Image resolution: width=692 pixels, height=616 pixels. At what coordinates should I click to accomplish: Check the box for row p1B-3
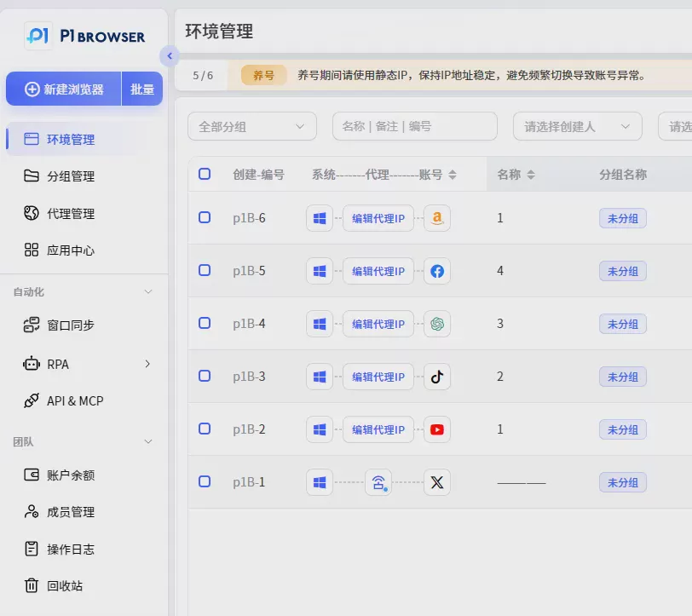(205, 376)
